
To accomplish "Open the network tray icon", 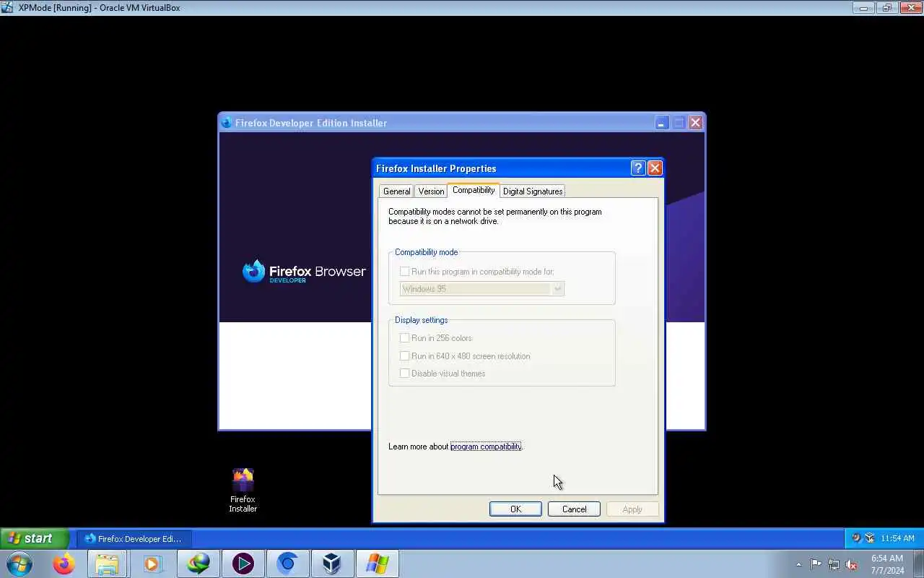I will click(834, 564).
